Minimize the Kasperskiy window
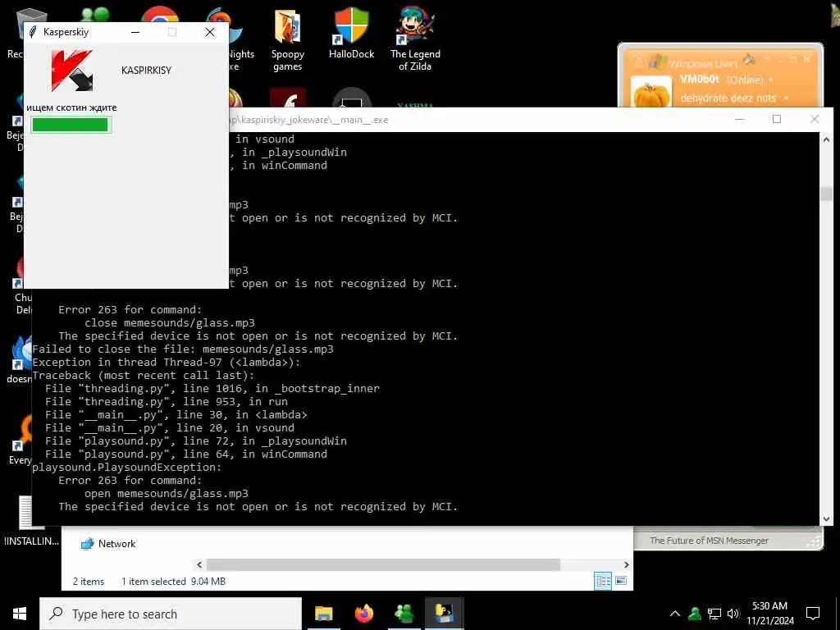840x630 pixels. tap(135, 32)
